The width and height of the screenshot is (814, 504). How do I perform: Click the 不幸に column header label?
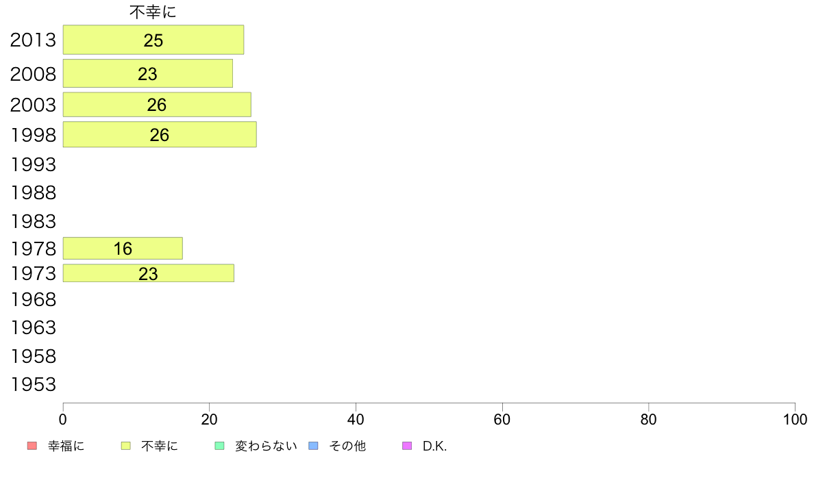pos(153,12)
